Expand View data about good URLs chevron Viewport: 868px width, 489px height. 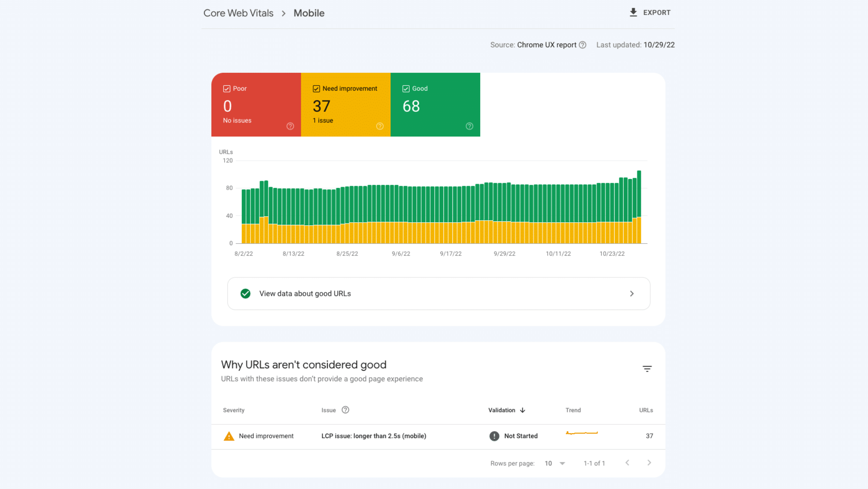[632, 293]
